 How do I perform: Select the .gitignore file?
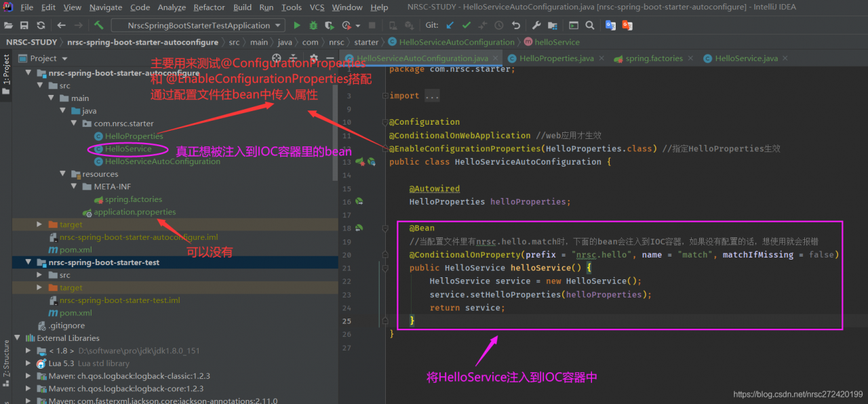66,325
